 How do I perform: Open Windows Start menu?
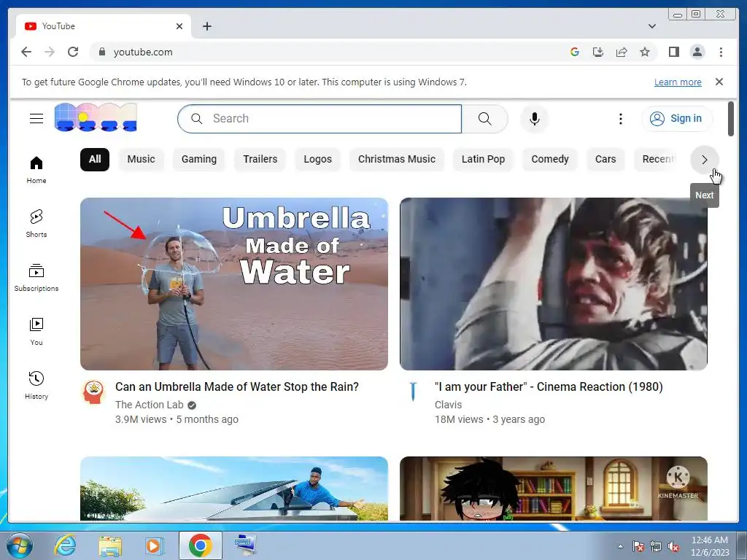click(20, 545)
